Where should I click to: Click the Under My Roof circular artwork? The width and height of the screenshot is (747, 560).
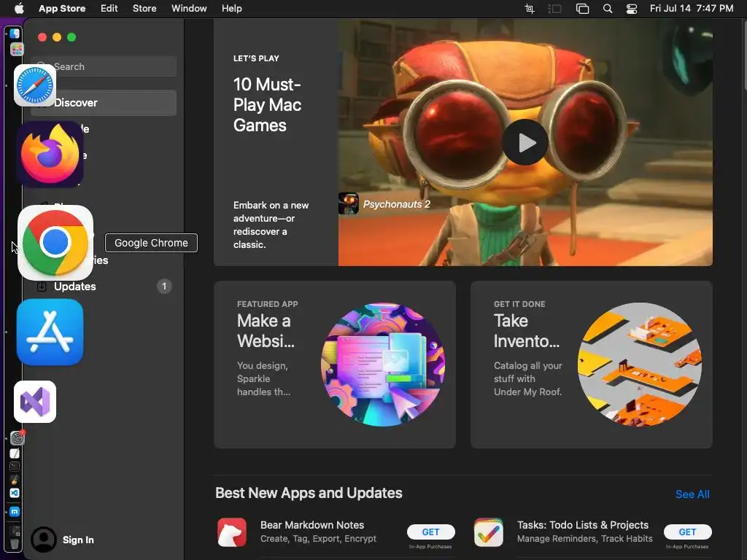(x=640, y=365)
